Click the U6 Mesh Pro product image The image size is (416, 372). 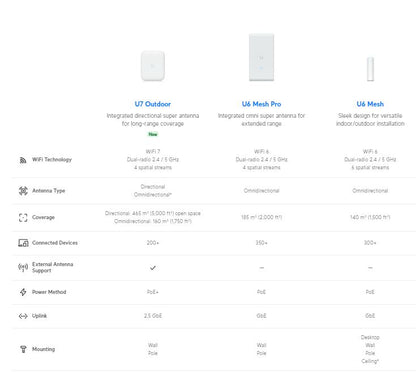[261, 57]
